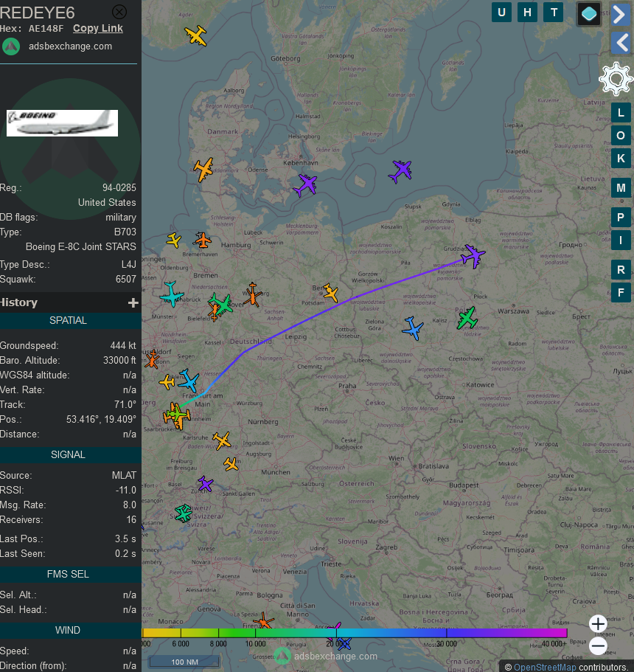Toggle the U map filter button
The height and width of the screenshot is (672, 634).
click(501, 13)
